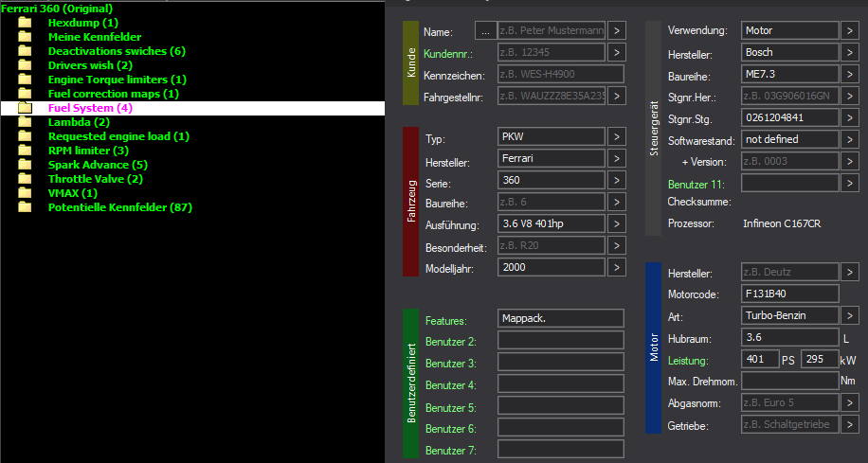Image resolution: width=868 pixels, height=463 pixels.
Task: Click the Benutzer 7 input field
Action: 561,449
